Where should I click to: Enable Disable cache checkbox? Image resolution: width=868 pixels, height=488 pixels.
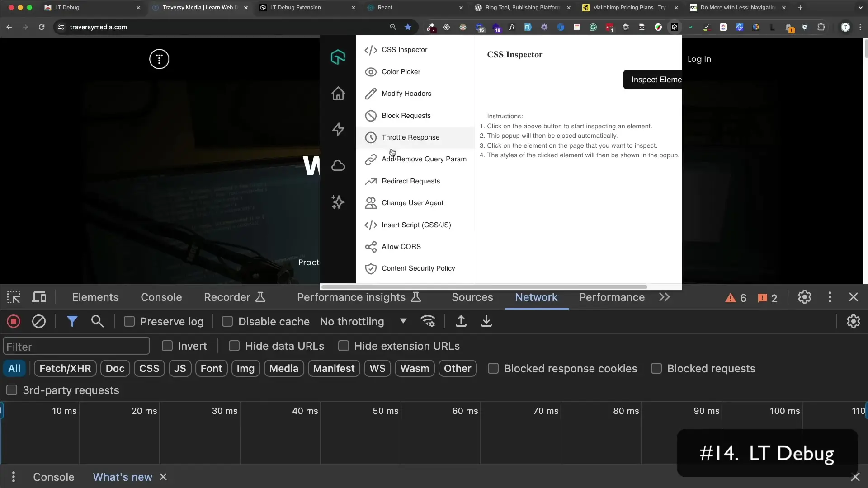pos(227,322)
